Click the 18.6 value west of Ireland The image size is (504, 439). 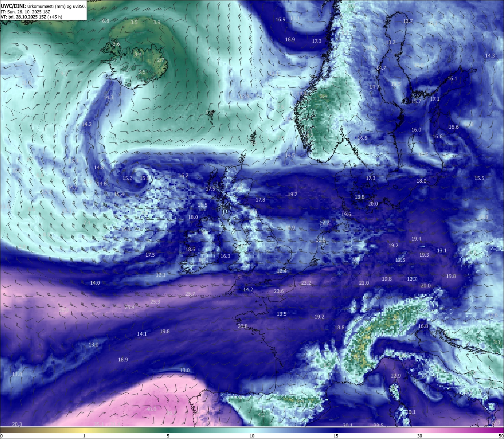point(190,250)
